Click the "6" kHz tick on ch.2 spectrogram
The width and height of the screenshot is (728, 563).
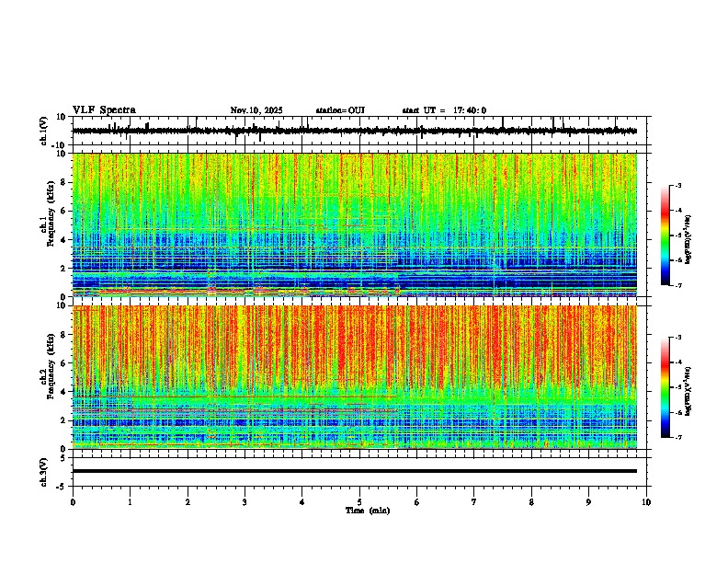pyautogui.click(x=63, y=363)
